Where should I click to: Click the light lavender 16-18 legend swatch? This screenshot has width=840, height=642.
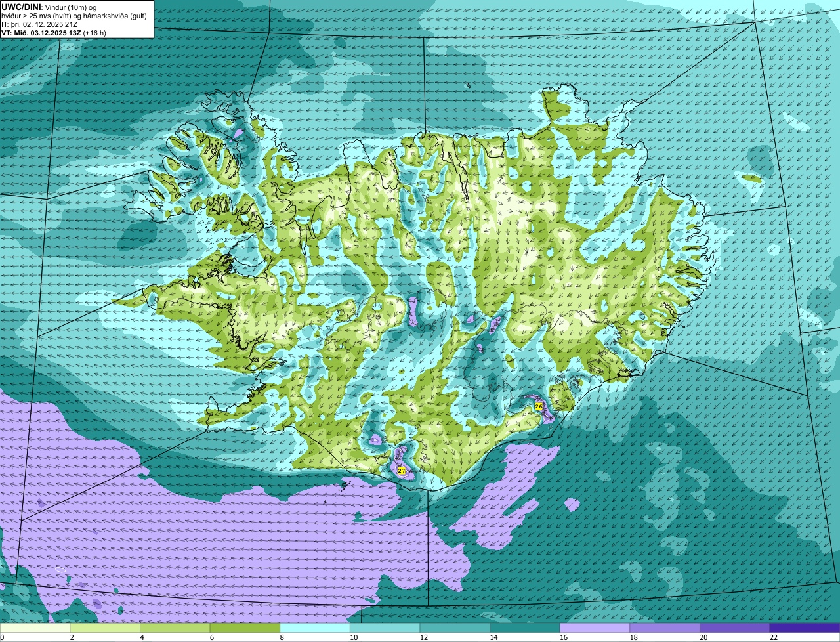pos(595,628)
